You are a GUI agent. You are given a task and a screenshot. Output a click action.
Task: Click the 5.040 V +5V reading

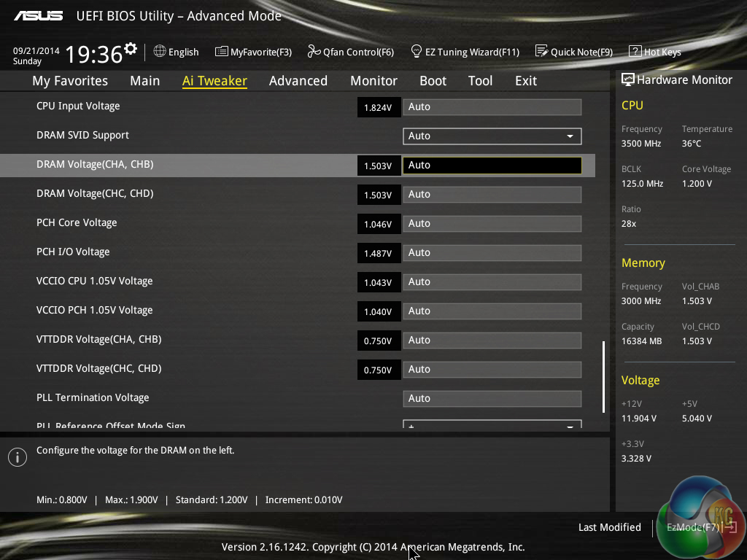697,419
